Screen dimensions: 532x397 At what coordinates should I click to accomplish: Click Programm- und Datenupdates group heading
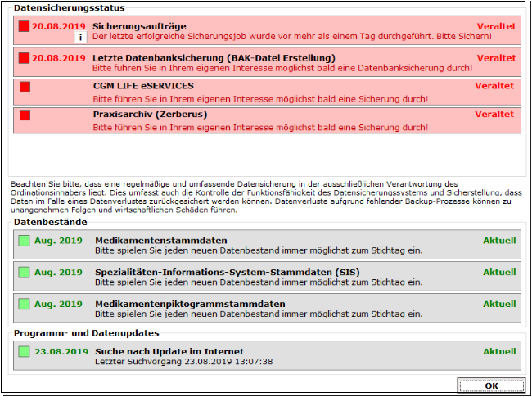tap(87, 333)
